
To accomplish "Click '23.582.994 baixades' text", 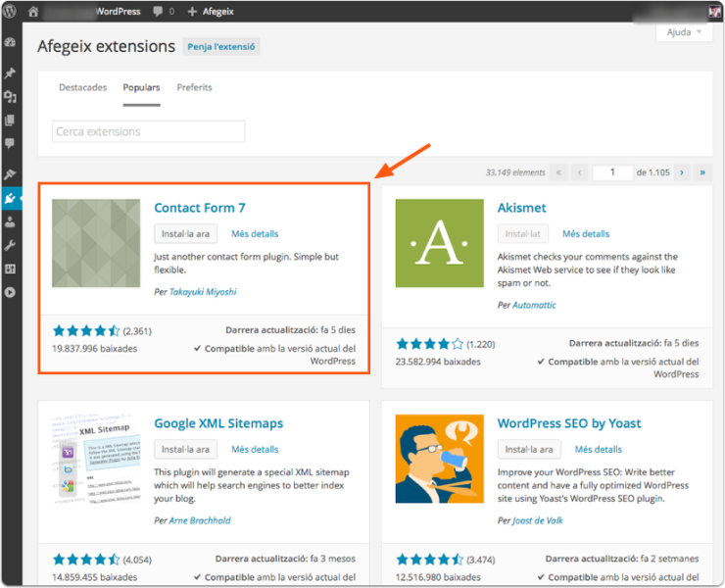I will click(x=438, y=362).
